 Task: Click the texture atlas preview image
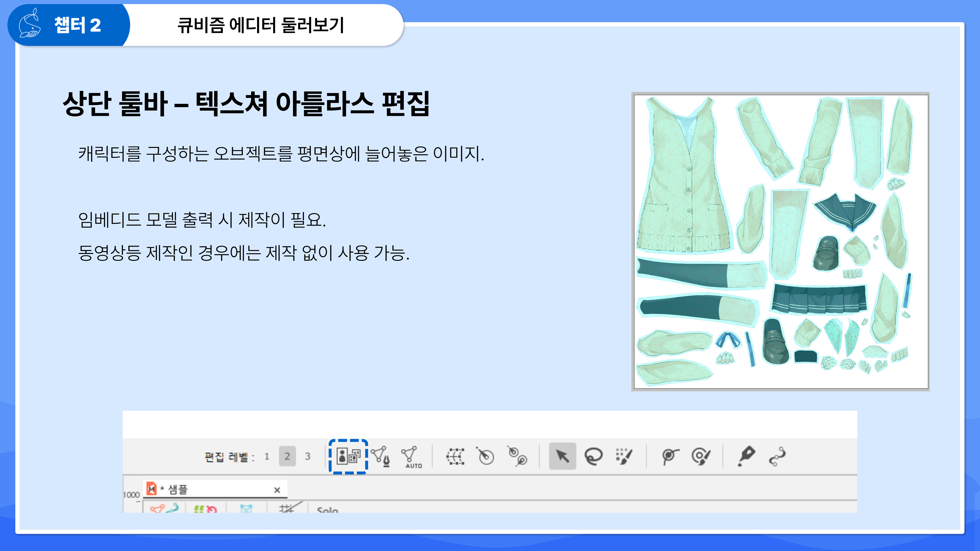click(x=781, y=241)
